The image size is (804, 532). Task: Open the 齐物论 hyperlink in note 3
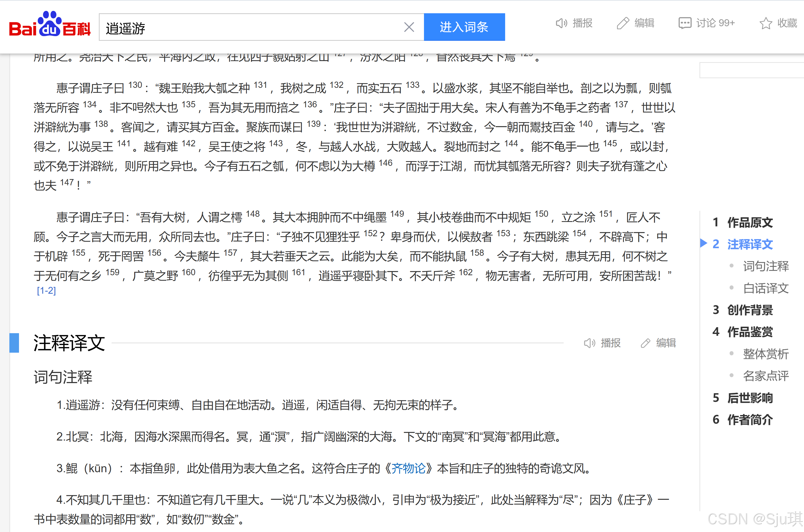coord(408,469)
